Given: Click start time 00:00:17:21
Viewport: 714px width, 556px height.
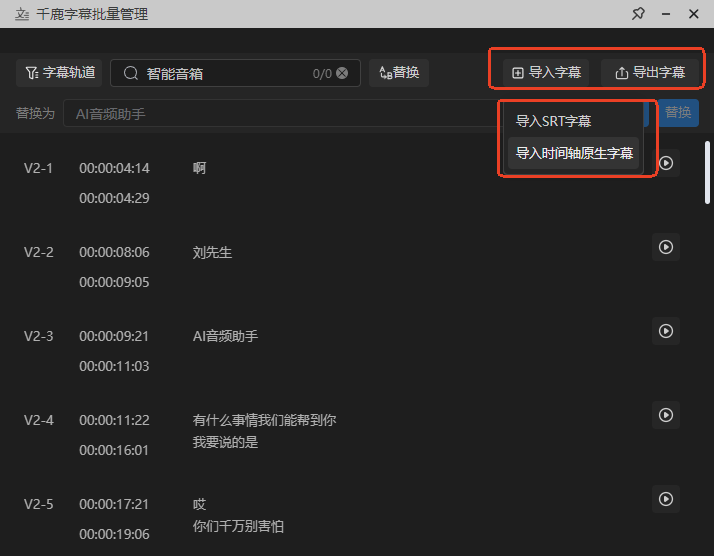Looking at the screenshot, I should point(114,504).
